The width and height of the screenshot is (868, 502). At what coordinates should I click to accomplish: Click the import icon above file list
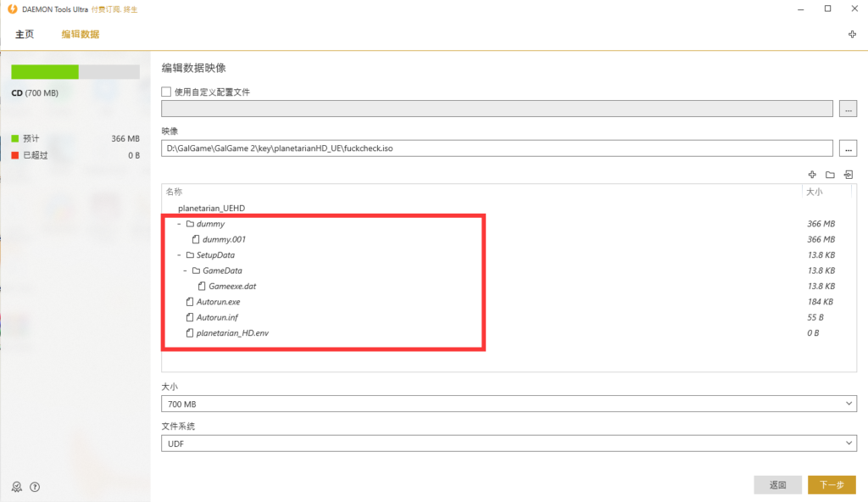tap(848, 175)
